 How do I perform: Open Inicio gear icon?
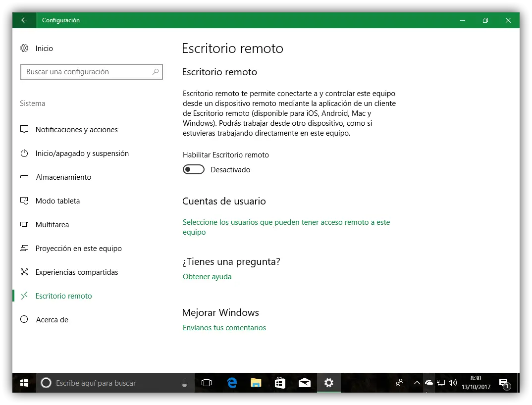tap(24, 48)
